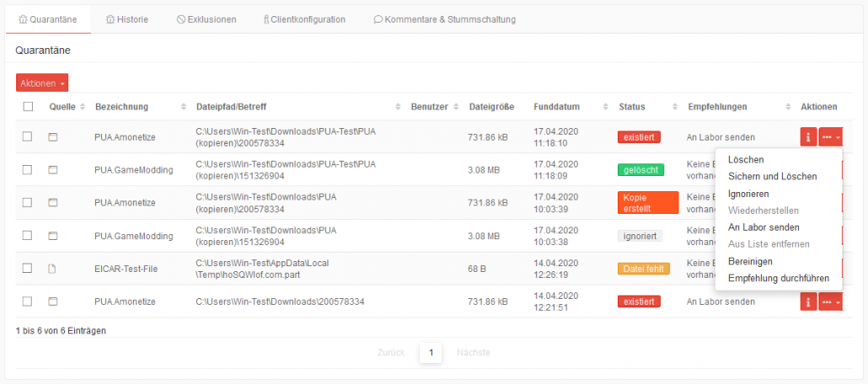
Task: Select 'An Labor senden' in the open menu
Action: coord(764,227)
